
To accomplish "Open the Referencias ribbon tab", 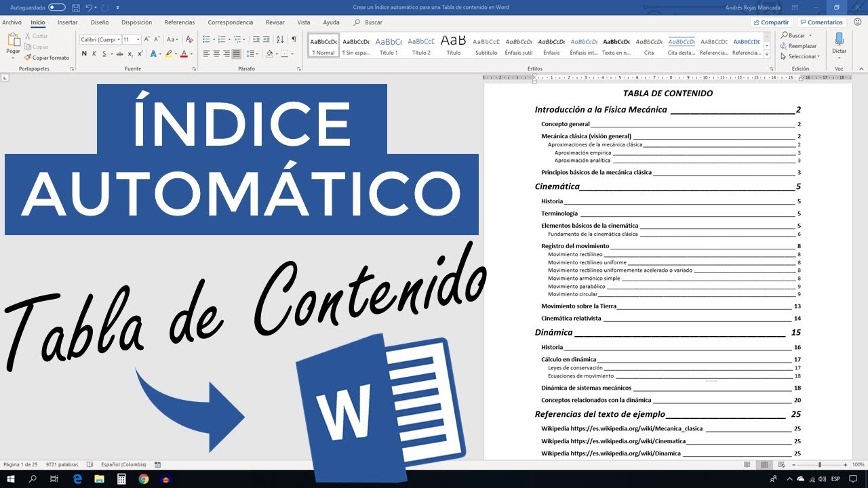I will pos(180,22).
